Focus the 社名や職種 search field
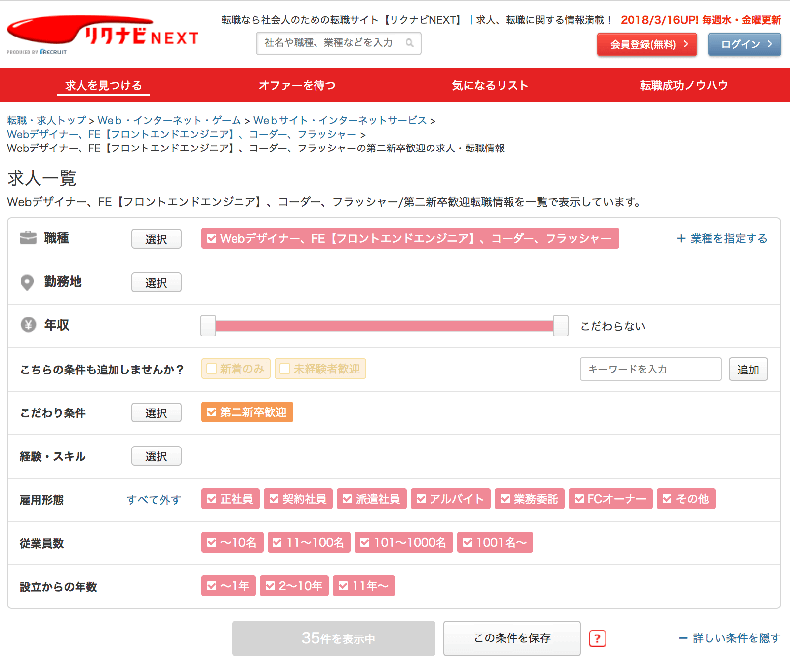790x672 pixels. coord(339,43)
